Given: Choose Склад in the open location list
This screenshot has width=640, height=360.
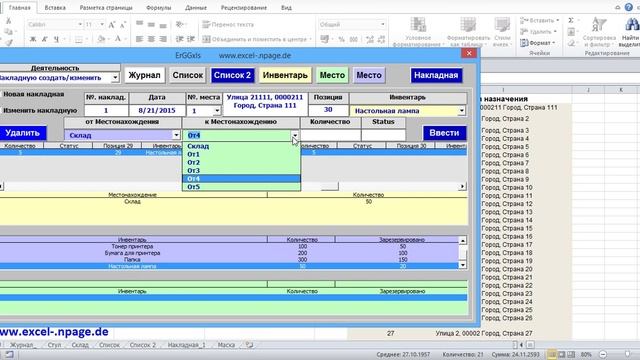Looking at the screenshot, I should [x=241, y=146].
